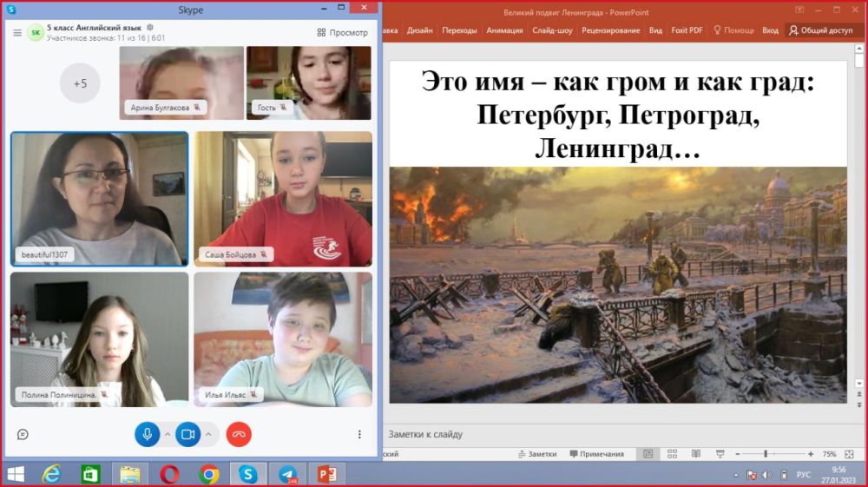868x487 pixels.
Task: Open Skype chat conversation icon
Action: [x=23, y=434]
